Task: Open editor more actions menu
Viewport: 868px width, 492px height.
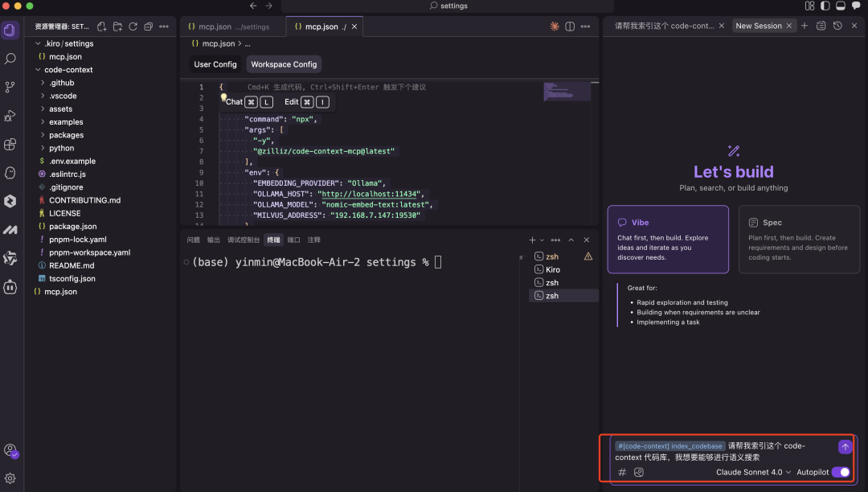Action: pos(585,26)
